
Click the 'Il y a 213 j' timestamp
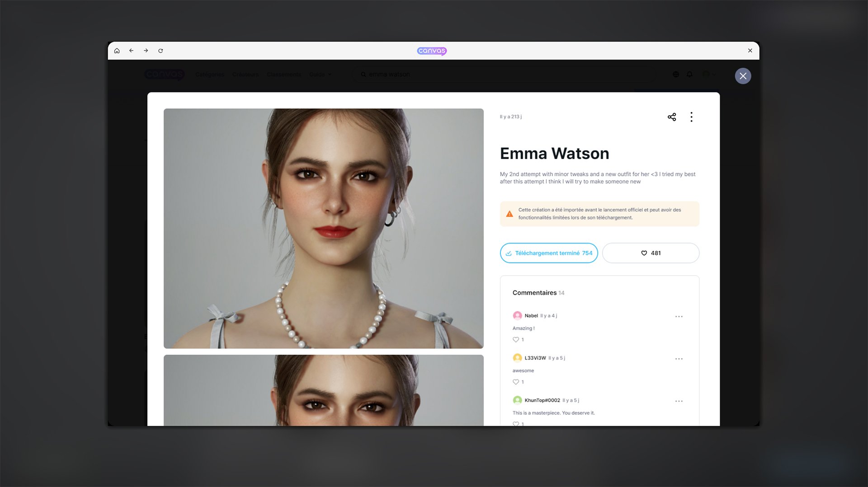[510, 117]
